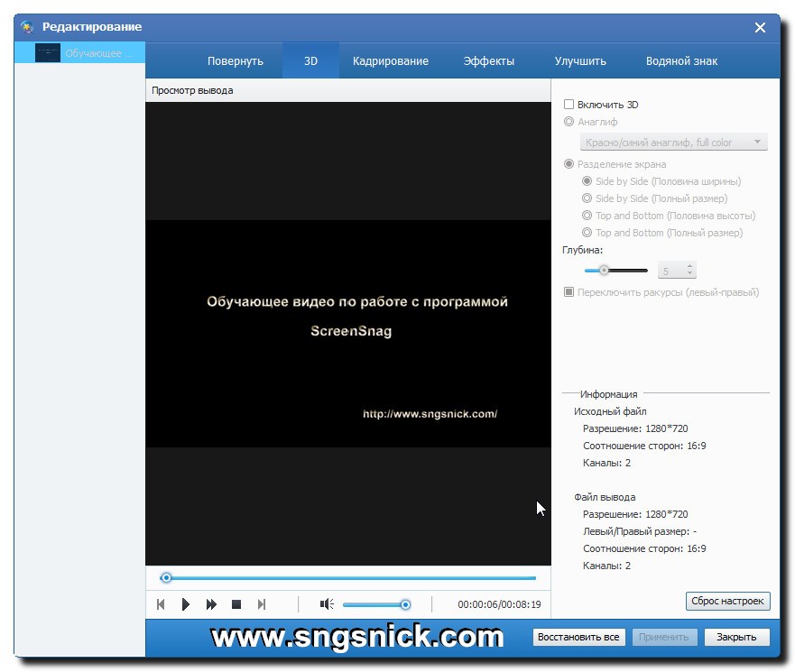Switch to the 3D tab

pos(310,60)
